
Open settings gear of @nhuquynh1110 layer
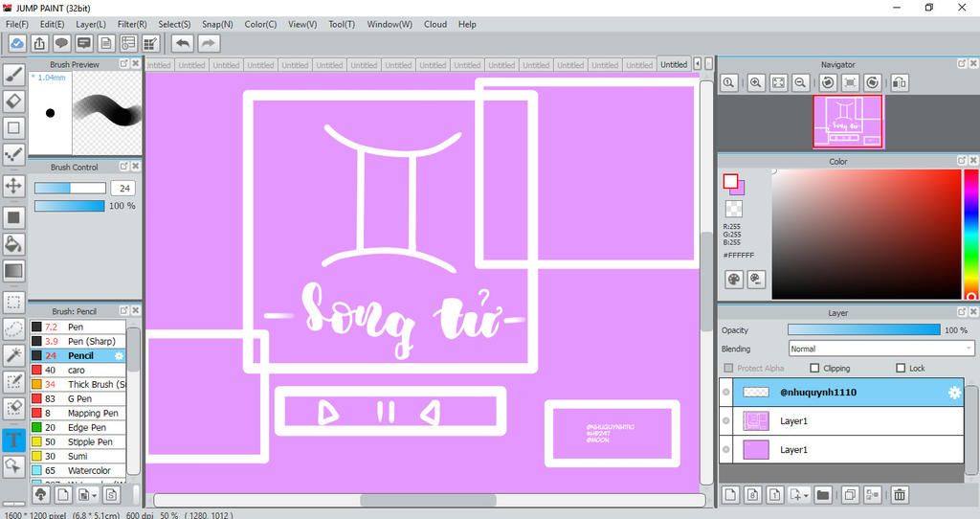[x=954, y=392]
